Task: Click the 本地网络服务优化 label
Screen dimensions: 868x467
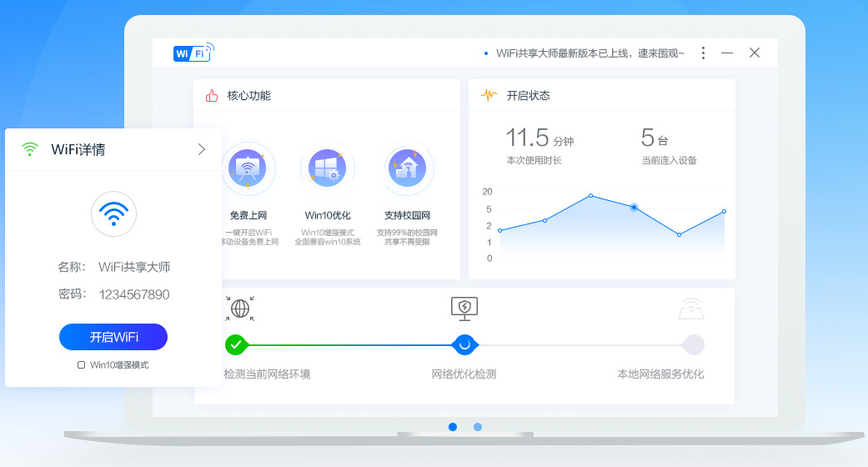Action: 660,374
